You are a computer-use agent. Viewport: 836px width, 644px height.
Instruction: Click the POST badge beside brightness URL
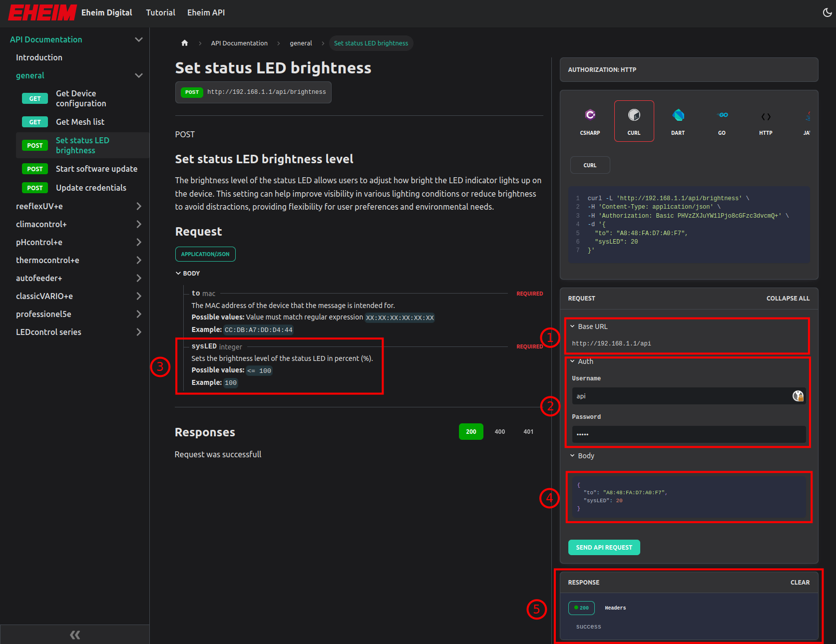point(192,92)
